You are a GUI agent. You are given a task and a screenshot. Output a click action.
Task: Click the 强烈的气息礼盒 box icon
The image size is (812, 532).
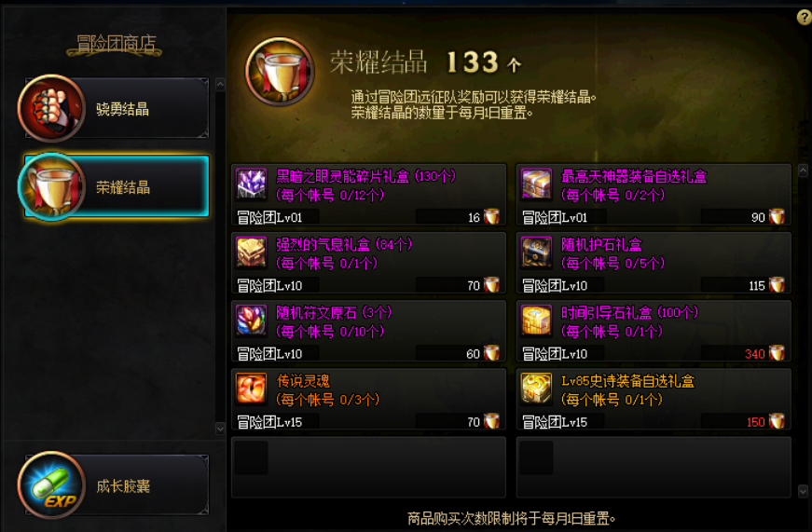252,252
